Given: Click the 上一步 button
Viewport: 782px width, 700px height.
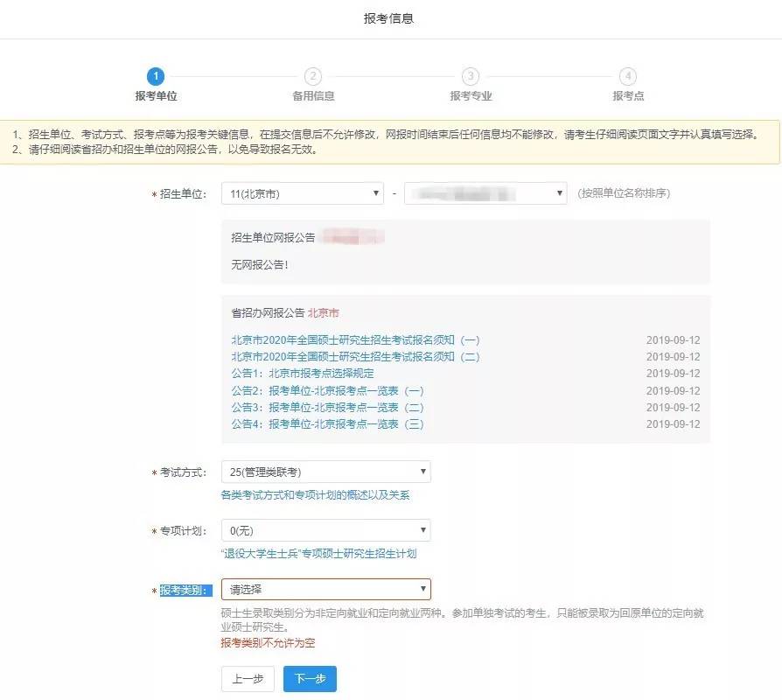Looking at the screenshot, I should (x=248, y=679).
